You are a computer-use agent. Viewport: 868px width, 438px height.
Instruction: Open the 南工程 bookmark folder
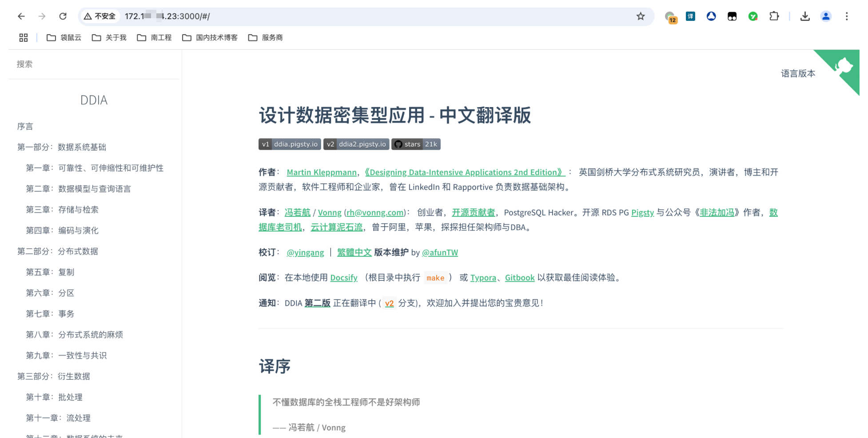[154, 38]
